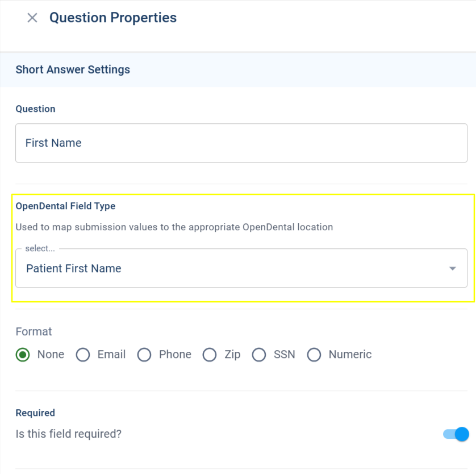Click the 'Used to map submission values' description
Viewport: 476px width, 474px height.
coord(174,227)
